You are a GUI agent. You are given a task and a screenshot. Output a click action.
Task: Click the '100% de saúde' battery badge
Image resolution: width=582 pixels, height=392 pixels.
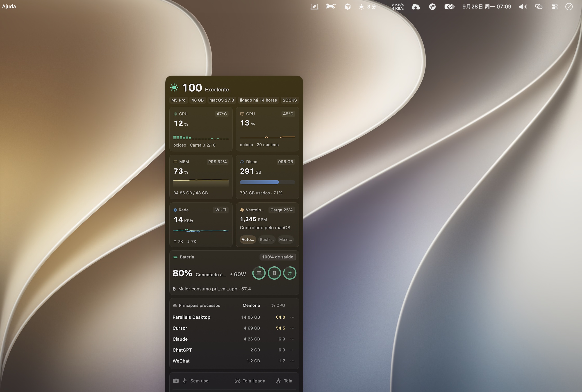[278, 257]
